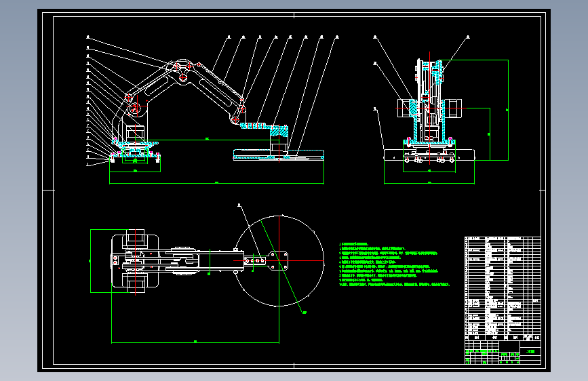Select the large white circle in the bottom view
This screenshot has height=381, width=588.
(x=279, y=261)
